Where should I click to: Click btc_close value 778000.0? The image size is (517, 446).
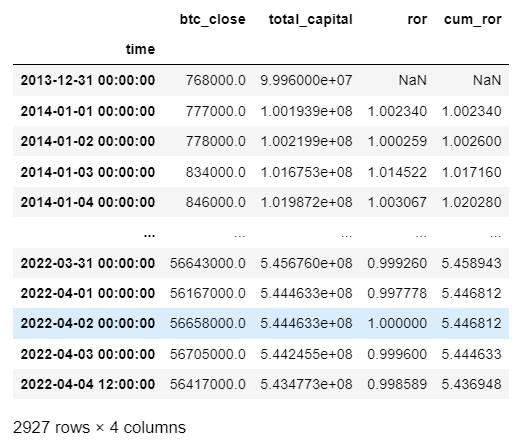pyautogui.click(x=216, y=141)
